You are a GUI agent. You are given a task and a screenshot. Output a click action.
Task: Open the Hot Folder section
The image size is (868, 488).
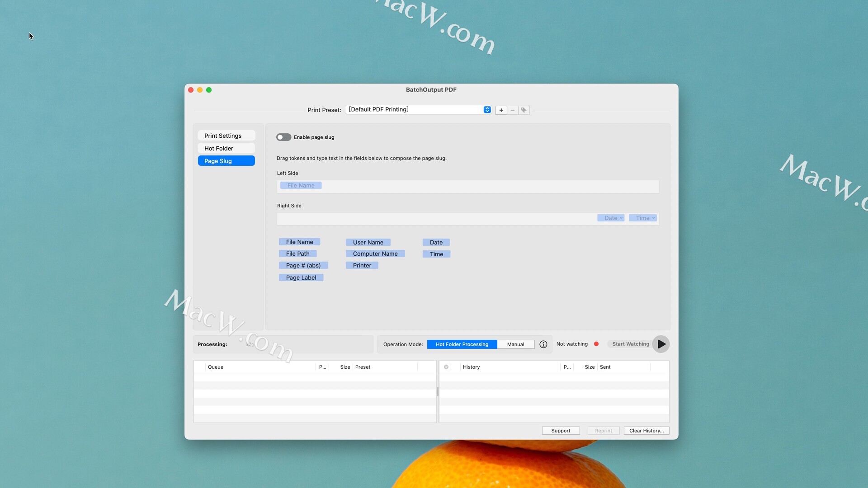pos(226,148)
